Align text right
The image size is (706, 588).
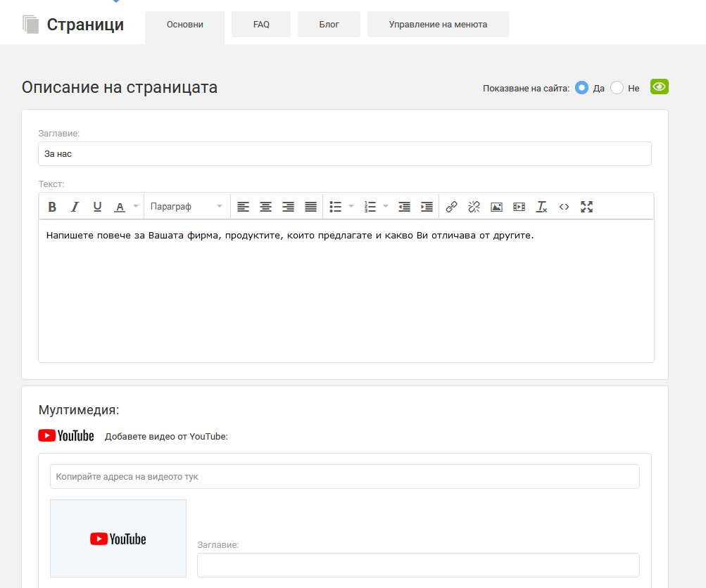click(x=288, y=207)
